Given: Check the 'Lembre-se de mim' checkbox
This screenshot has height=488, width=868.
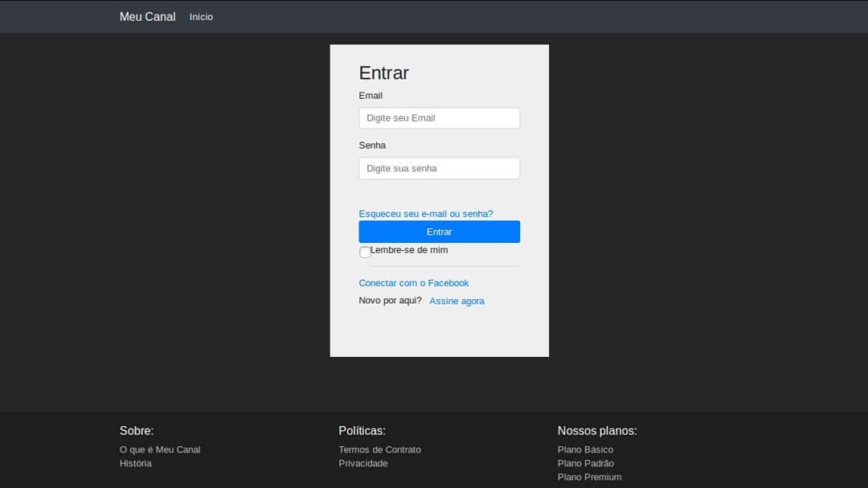Looking at the screenshot, I should point(365,252).
